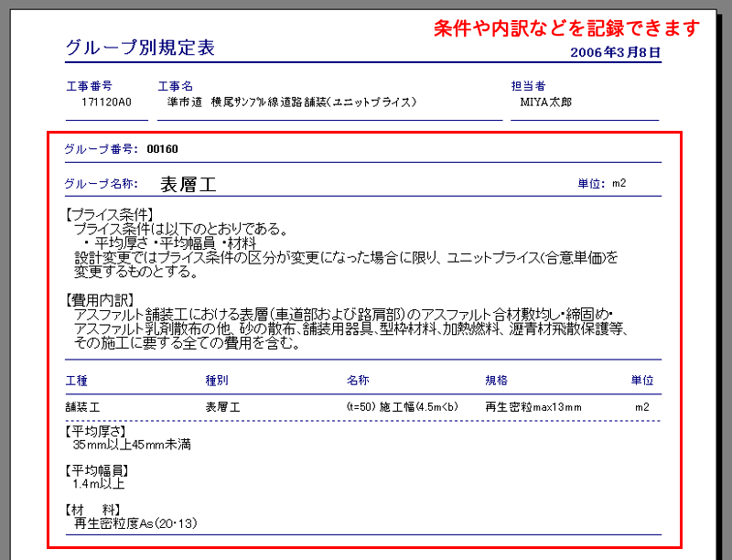732x560 pixels.
Task: Click the グループ名称 label
Action: coord(102,184)
